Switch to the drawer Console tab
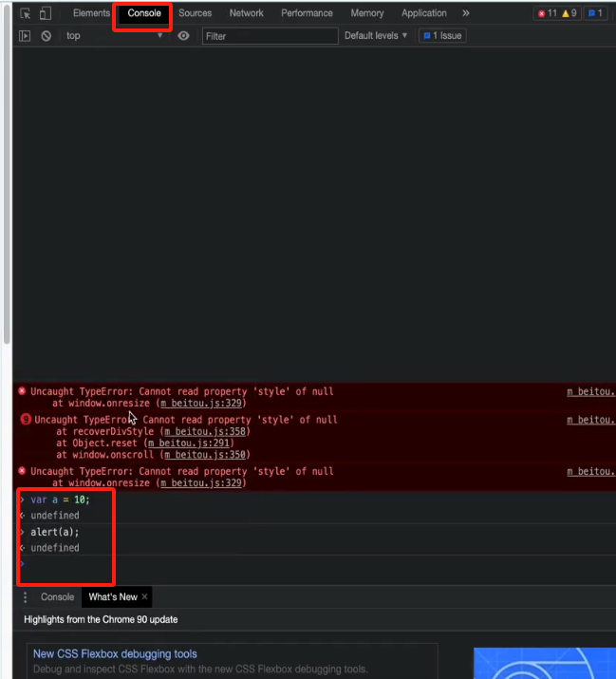 tap(57, 596)
